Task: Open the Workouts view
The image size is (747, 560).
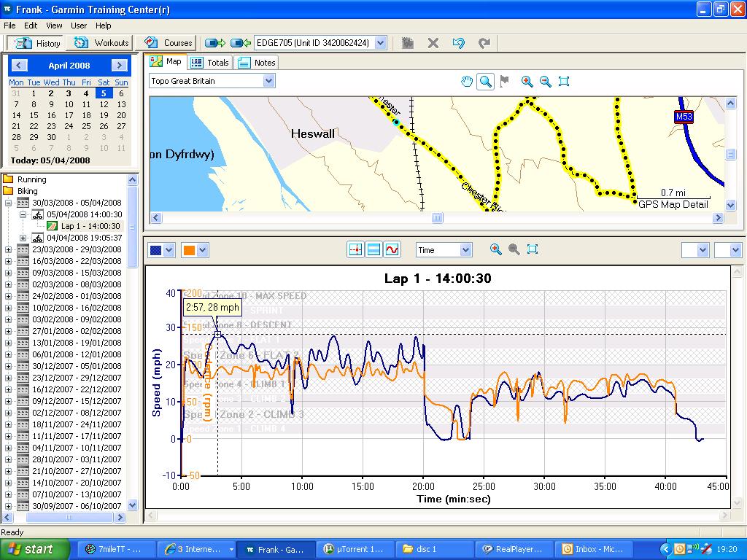Action: pyautogui.click(x=103, y=43)
